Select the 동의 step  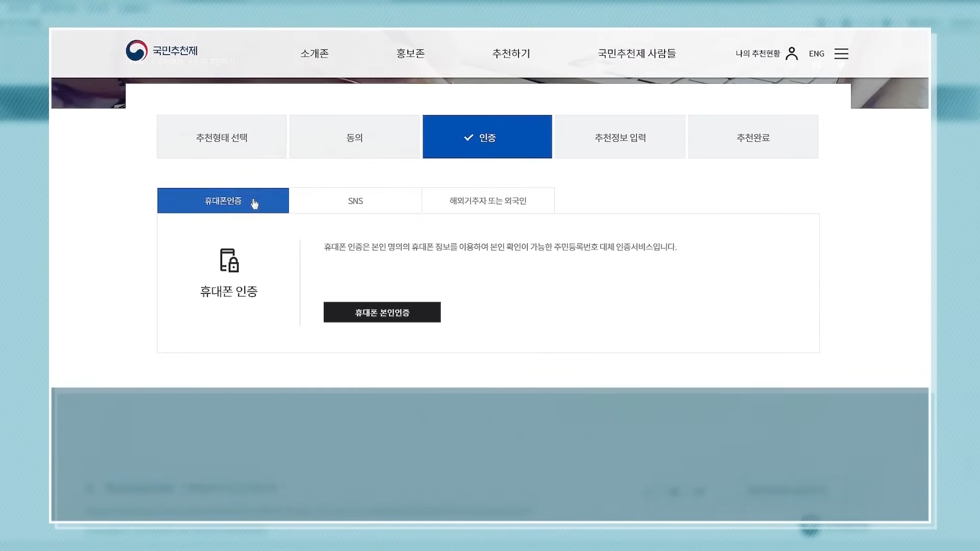click(354, 137)
